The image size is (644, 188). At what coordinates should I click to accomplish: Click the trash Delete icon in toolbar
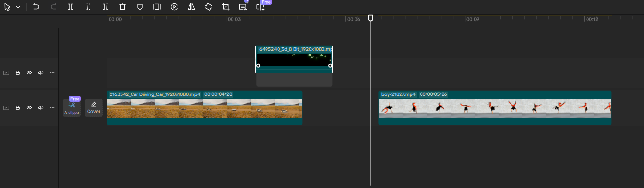(122, 7)
